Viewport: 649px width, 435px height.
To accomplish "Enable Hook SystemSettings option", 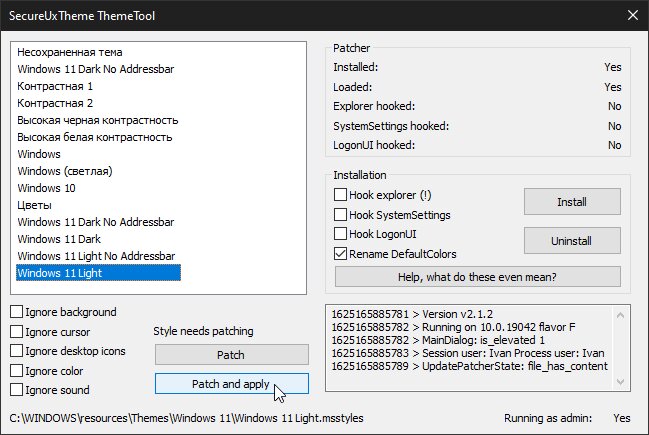I will (340, 214).
